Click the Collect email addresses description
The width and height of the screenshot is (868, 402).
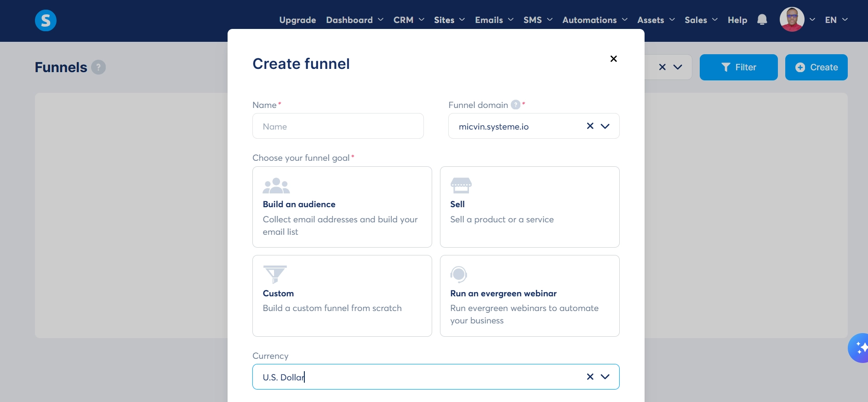tap(340, 226)
